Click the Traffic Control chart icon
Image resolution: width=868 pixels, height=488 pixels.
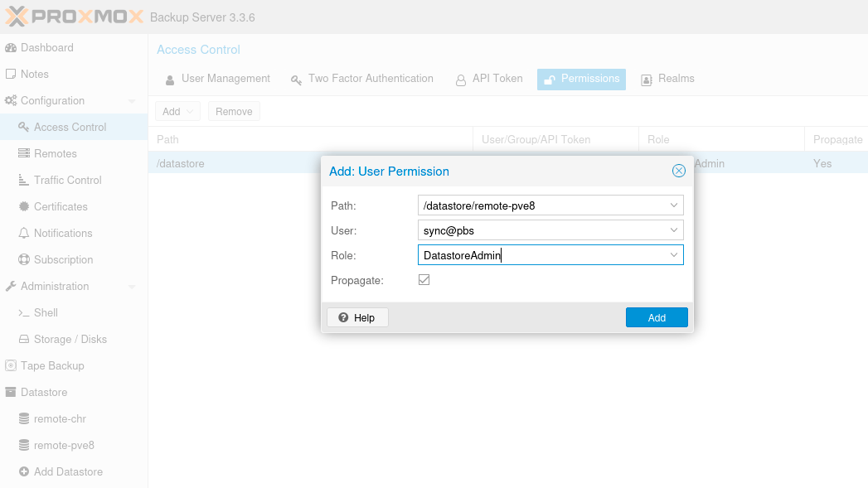point(24,181)
